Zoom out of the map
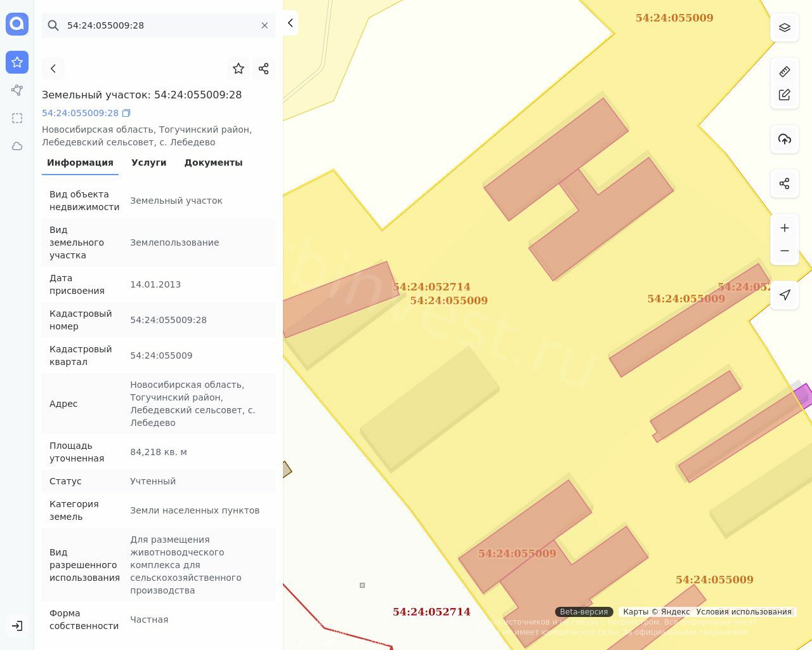Viewport: 812px width, 650px height. click(x=785, y=251)
